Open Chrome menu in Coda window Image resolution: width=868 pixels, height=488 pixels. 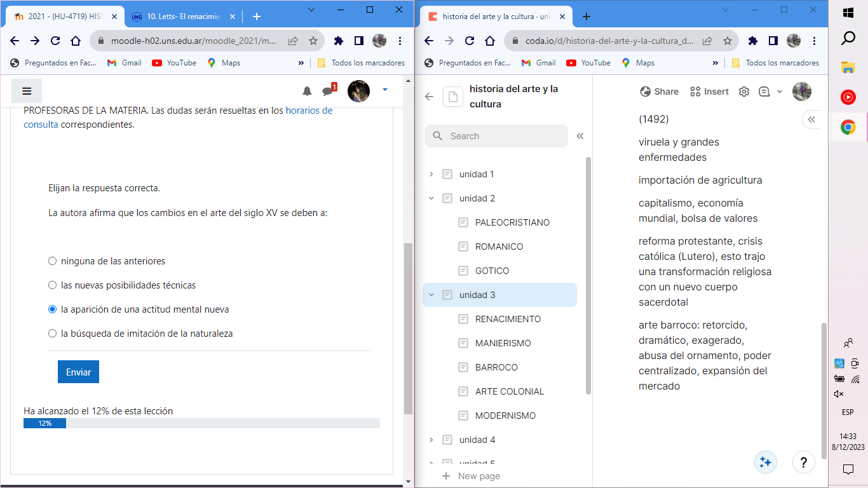pos(814,41)
